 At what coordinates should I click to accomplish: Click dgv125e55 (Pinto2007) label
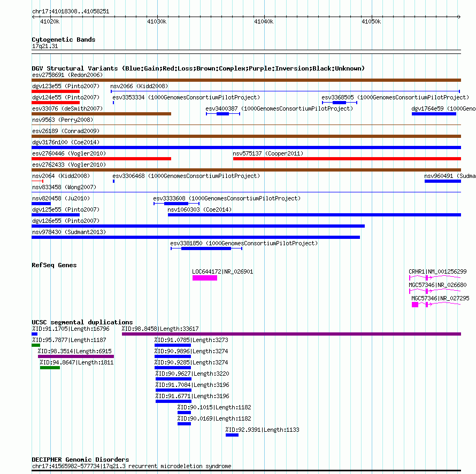[66, 209]
